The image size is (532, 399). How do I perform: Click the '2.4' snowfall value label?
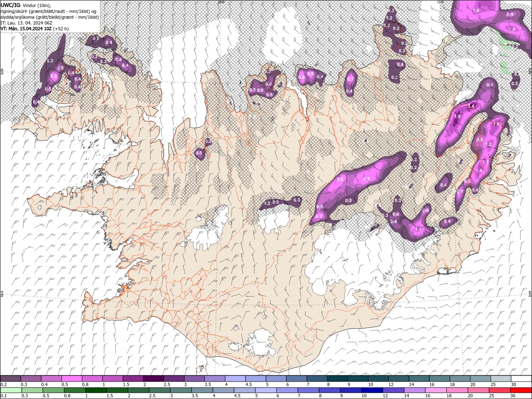[471, 106]
